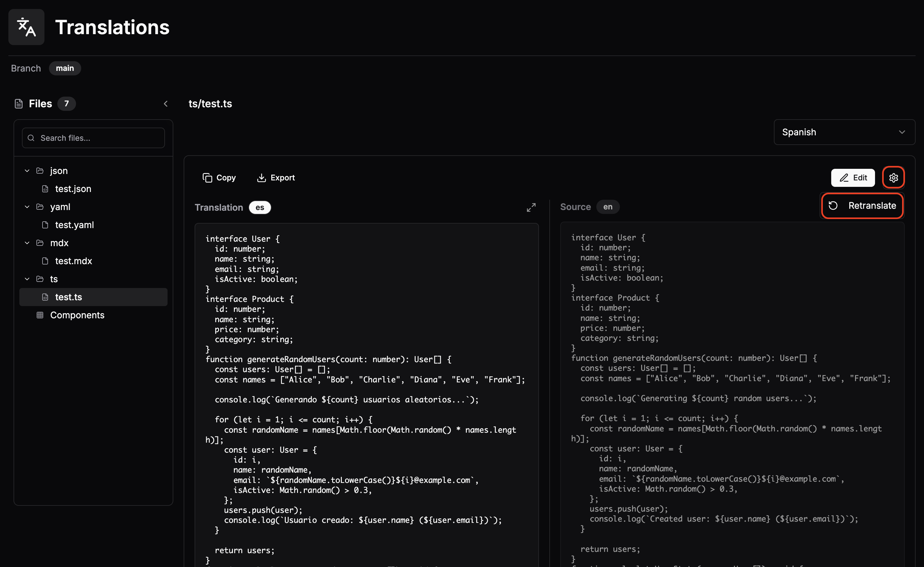Click the Files document icon
This screenshot has width=924, height=567.
pos(18,104)
